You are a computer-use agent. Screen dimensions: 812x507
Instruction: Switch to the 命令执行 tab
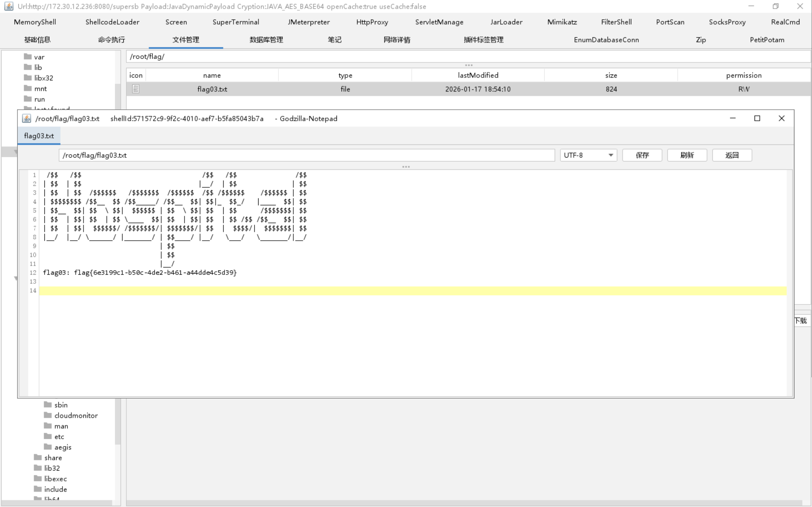111,40
